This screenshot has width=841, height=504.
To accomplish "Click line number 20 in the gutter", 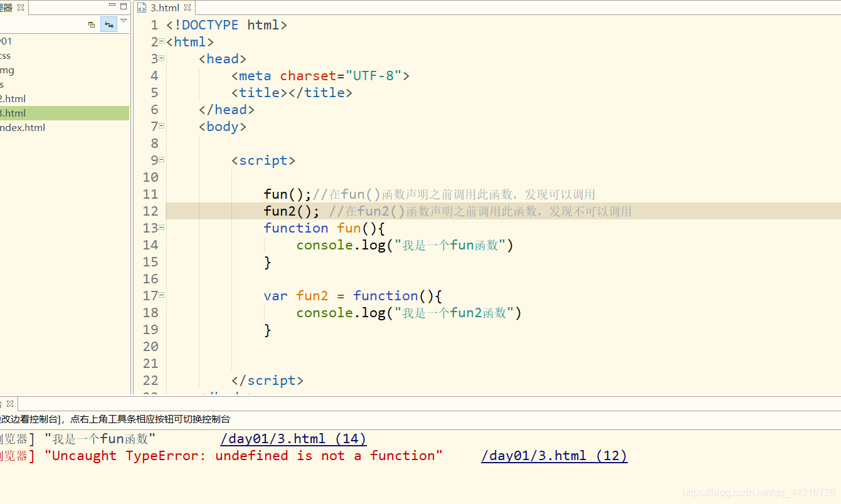I will [151, 347].
